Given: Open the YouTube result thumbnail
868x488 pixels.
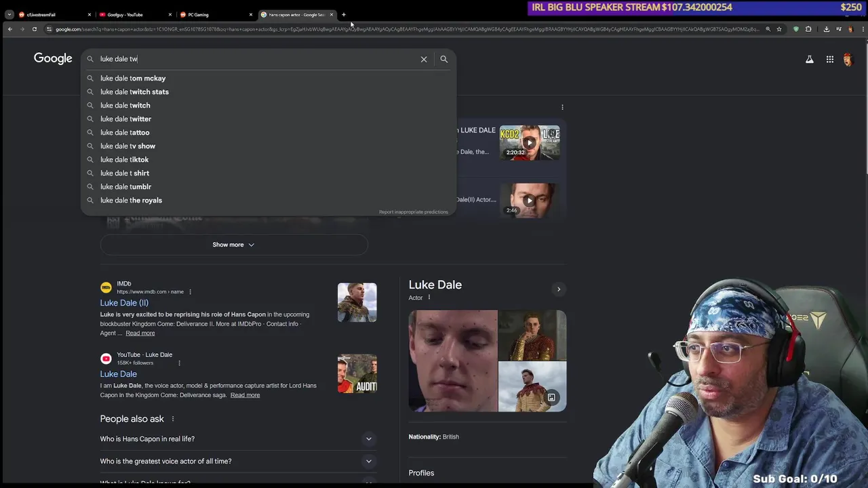Looking at the screenshot, I should [x=357, y=373].
